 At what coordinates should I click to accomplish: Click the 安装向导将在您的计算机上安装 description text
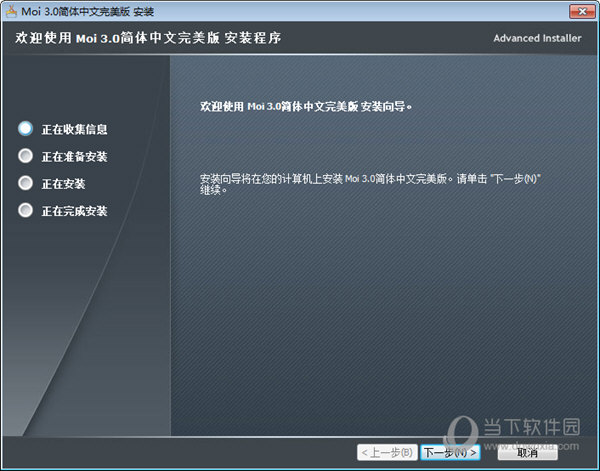click(x=370, y=184)
